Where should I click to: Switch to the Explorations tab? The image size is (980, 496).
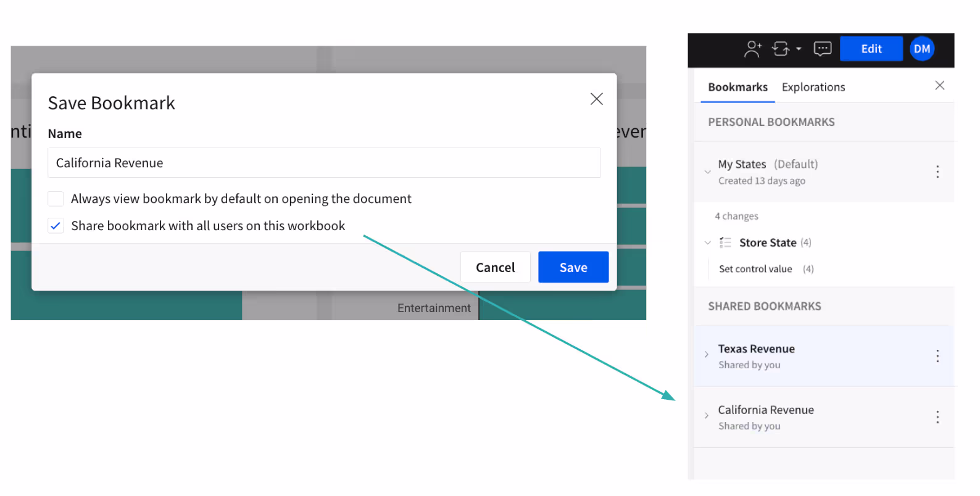(x=813, y=87)
